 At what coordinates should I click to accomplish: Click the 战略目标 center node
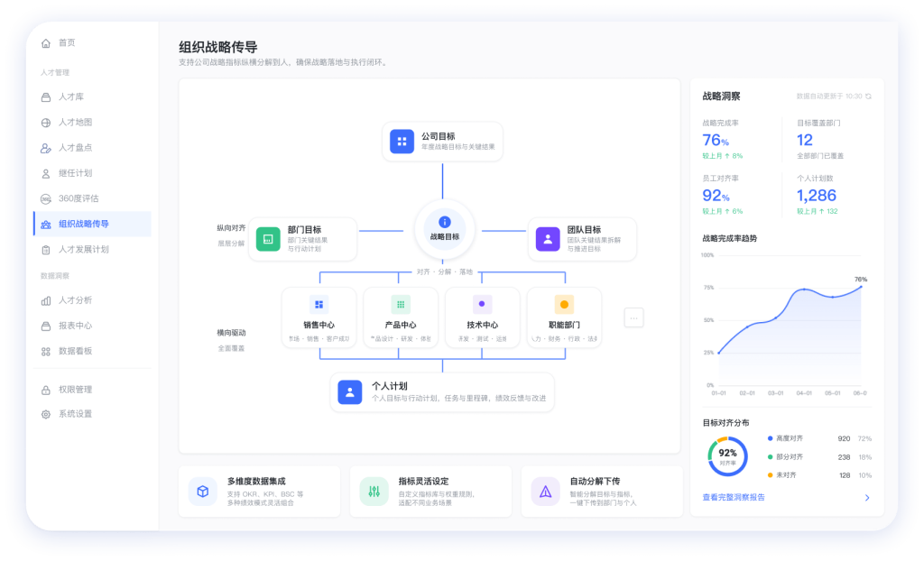click(x=444, y=230)
